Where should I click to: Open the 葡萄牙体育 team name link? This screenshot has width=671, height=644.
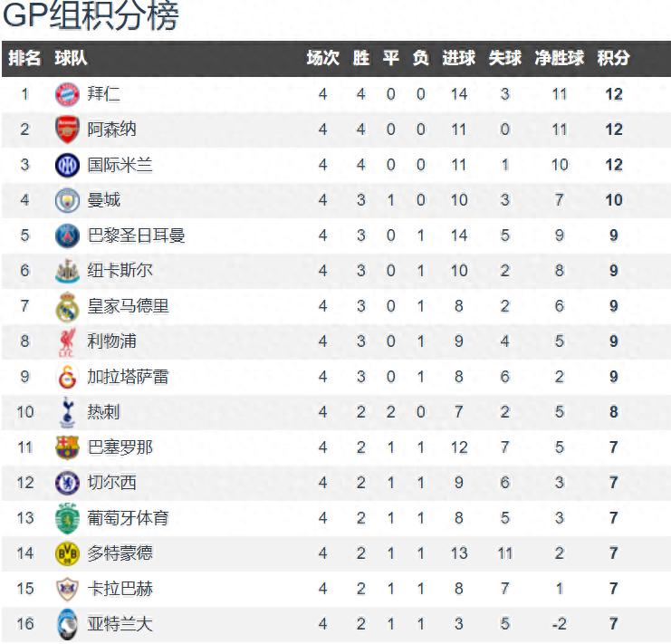coord(128,518)
